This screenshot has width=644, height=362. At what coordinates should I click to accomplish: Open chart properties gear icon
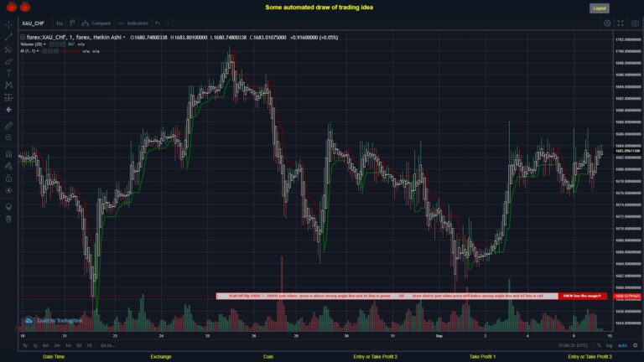[607, 23]
